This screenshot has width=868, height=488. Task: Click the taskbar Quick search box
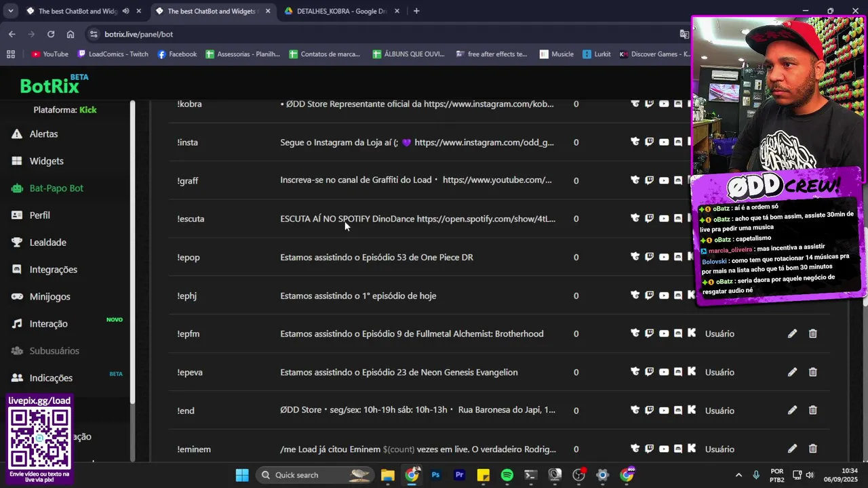click(316, 475)
